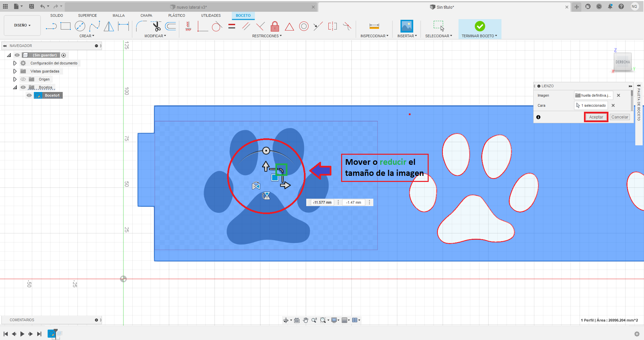The image size is (644, 340).
Task: Collapse the root component node
Action: (x=9, y=55)
